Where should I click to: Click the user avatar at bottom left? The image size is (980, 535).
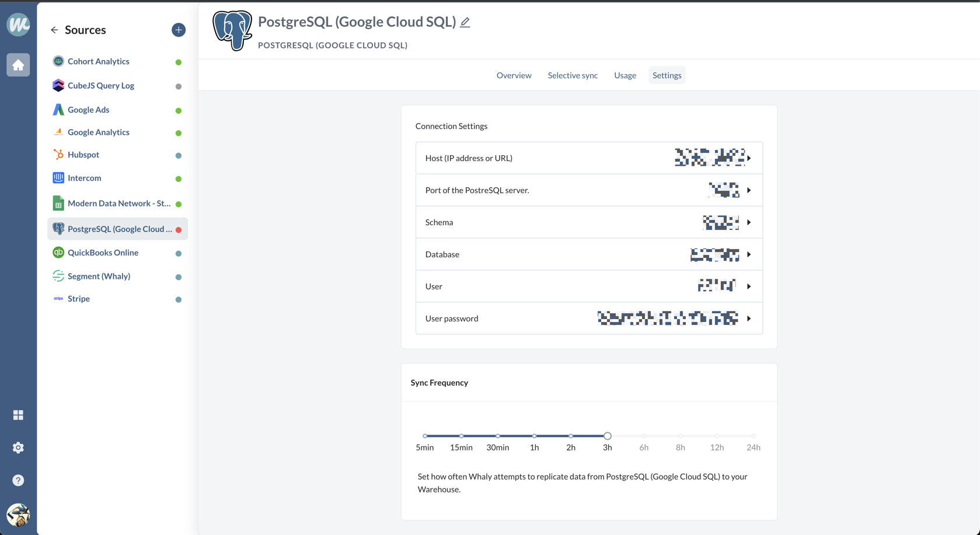[18, 515]
